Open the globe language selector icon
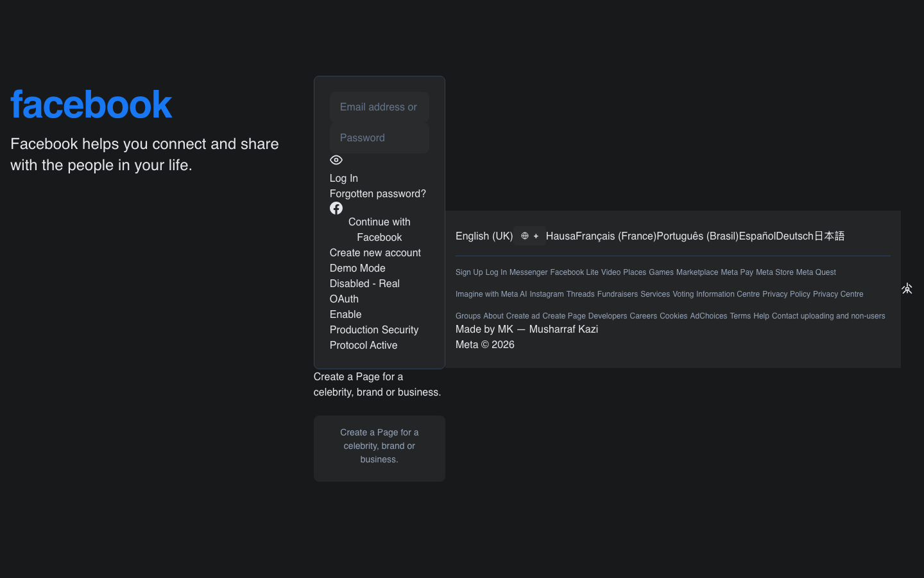Image resolution: width=924 pixels, height=578 pixels. click(524, 236)
